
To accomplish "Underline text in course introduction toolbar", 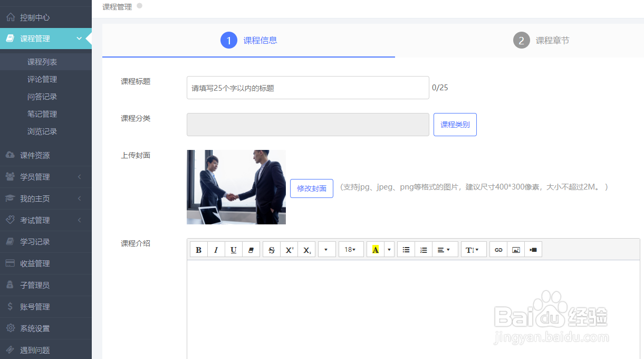I will coord(234,249).
